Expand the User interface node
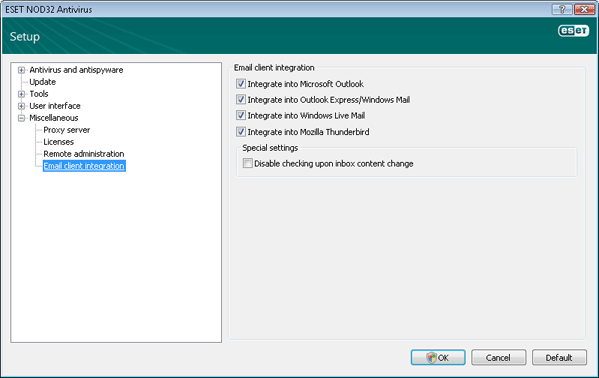The height and width of the screenshot is (378, 599). [21, 106]
